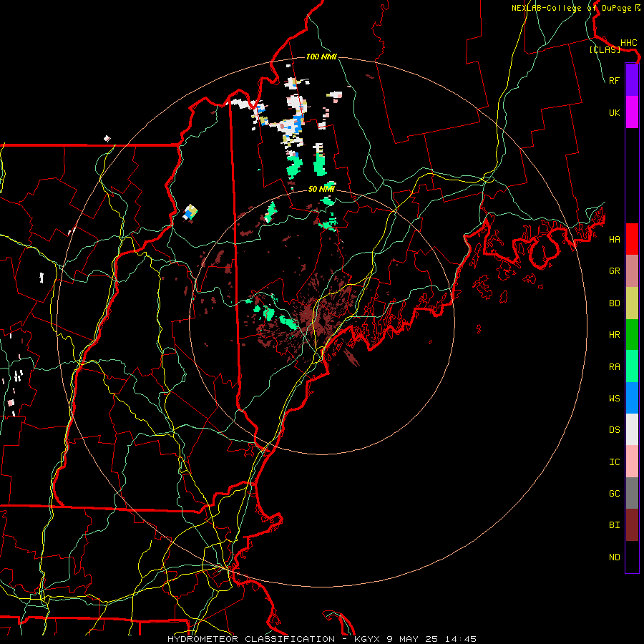Image resolution: width=644 pixels, height=644 pixels.
Task: Click the BI biological brown swatch
Action: pos(632,525)
